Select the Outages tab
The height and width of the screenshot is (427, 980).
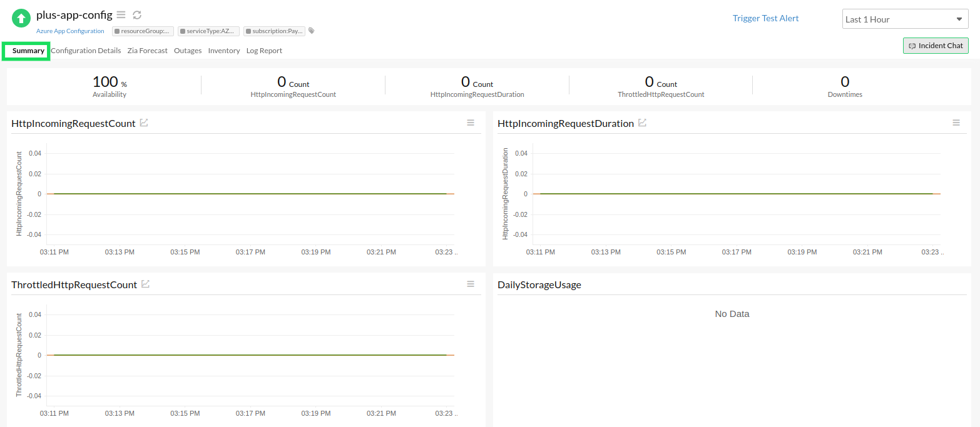coord(187,51)
